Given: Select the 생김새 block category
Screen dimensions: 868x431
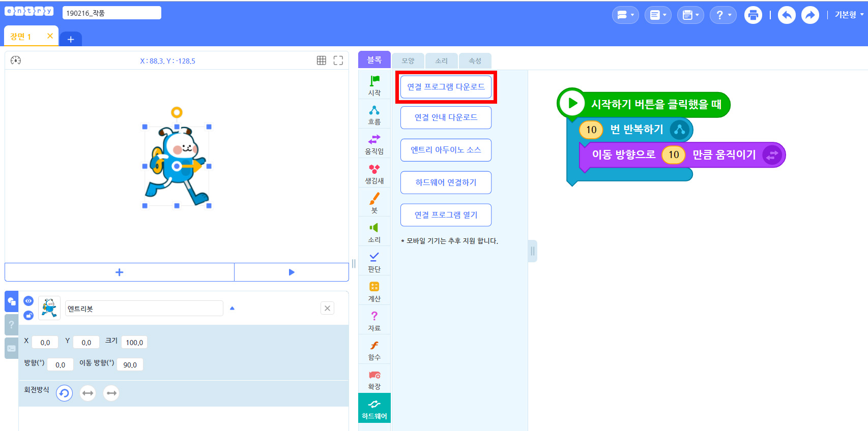Looking at the screenshot, I should pos(374,174).
